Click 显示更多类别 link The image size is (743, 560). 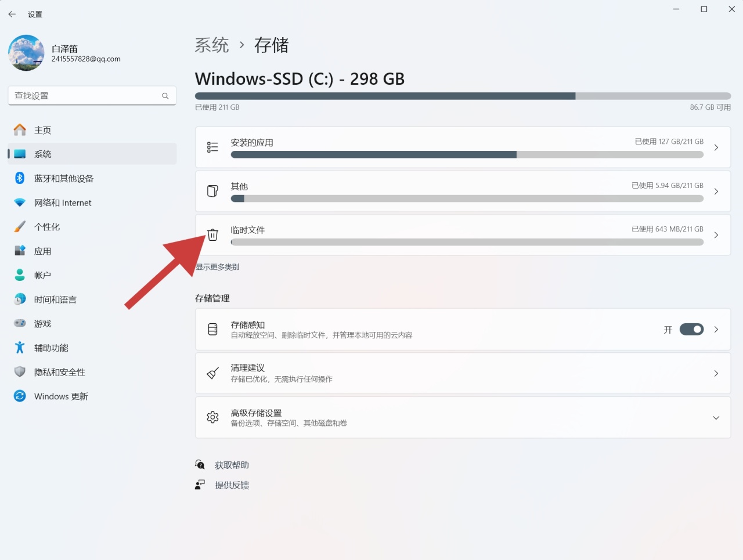point(217,267)
